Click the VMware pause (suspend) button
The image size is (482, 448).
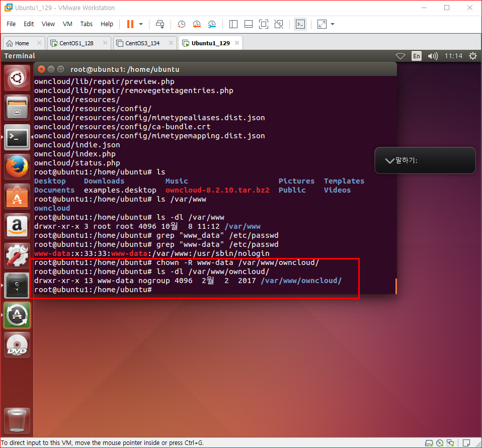coord(130,24)
